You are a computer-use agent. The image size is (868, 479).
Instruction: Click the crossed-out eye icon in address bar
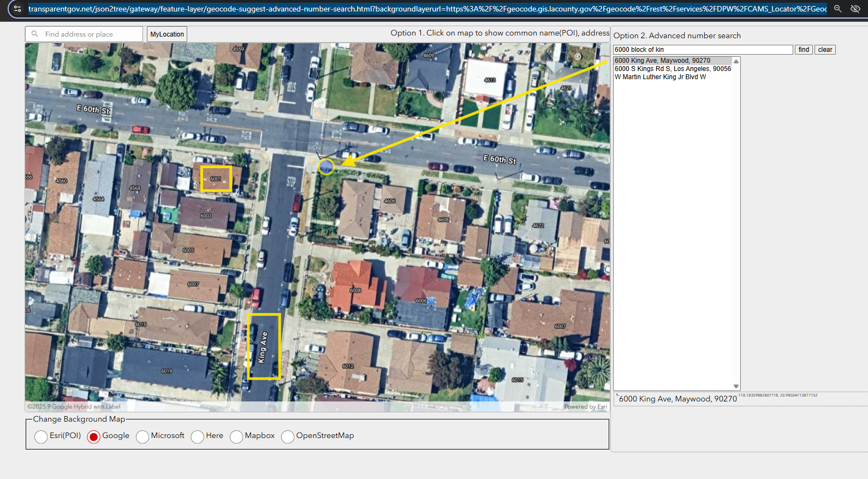point(855,9)
